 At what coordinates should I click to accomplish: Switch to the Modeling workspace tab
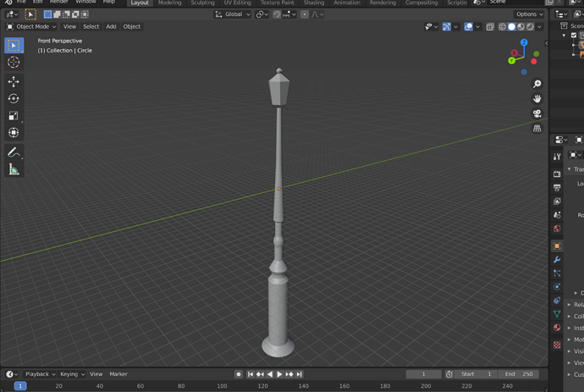point(169,3)
